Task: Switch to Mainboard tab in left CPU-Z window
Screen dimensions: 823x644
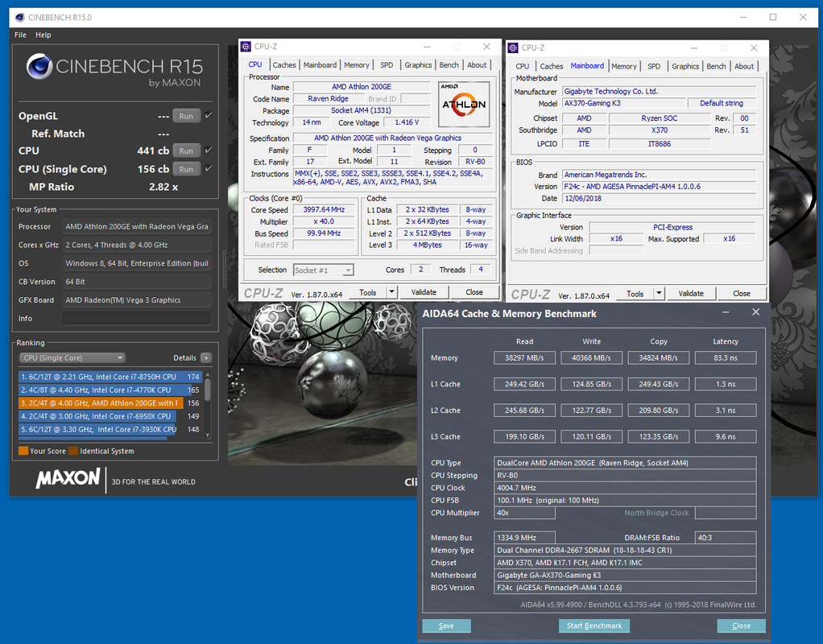Action: pos(320,65)
